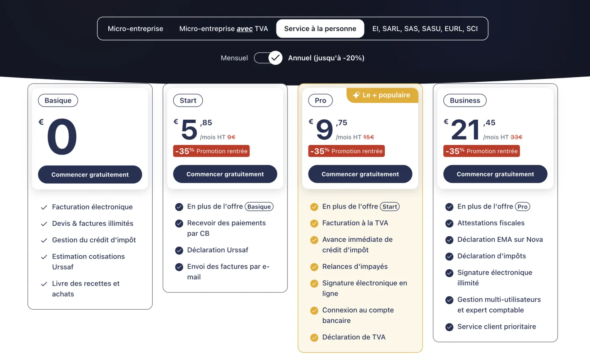Begin the Business plan with Commencer gratuitement
The height and width of the screenshot is (364, 590).
(495, 174)
